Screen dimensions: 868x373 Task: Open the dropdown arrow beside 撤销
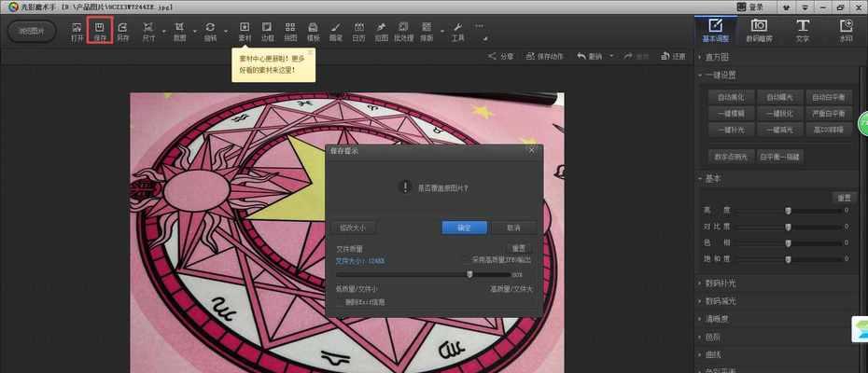[611, 56]
